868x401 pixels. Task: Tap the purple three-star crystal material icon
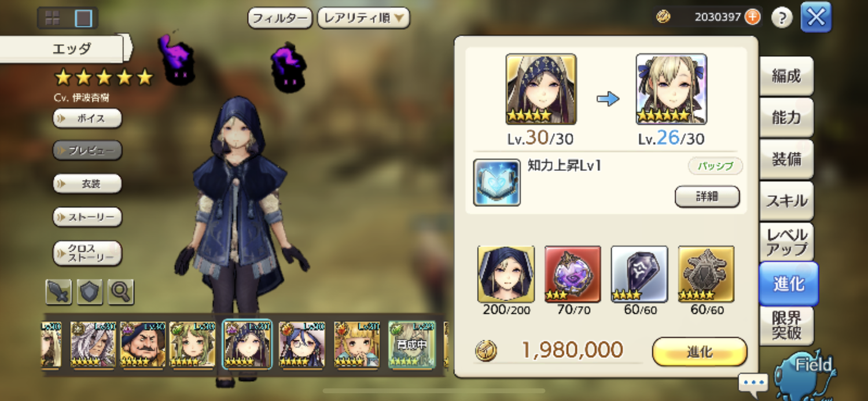[573, 274]
